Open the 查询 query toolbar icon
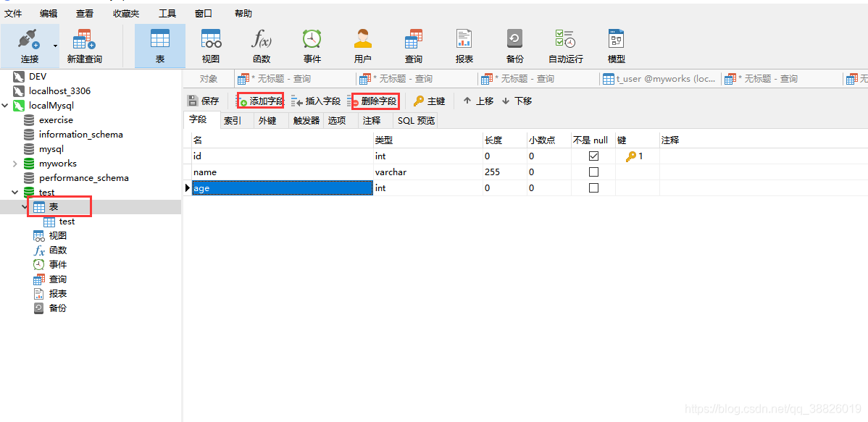This screenshot has height=422, width=868. 413,46
